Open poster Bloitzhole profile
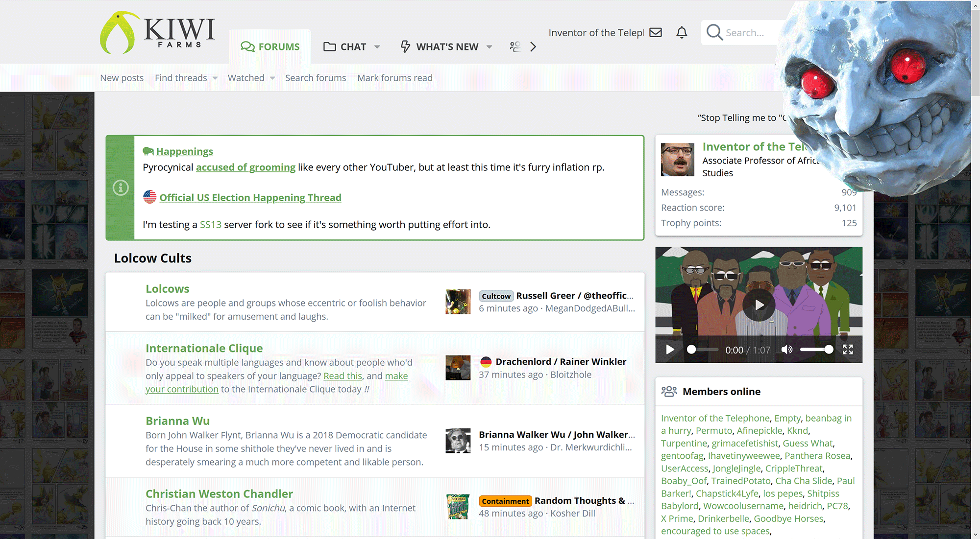This screenshot has width=980, height=539. point(571,375)
